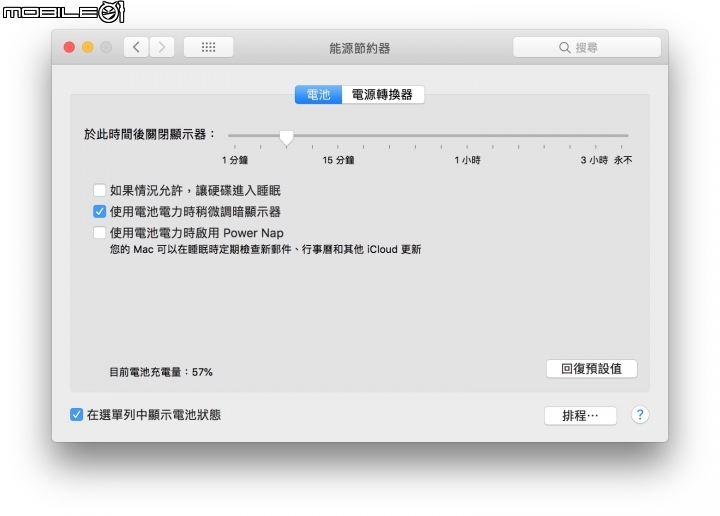
Task: Click the 回復預設值 button
Action: point(591,369)
